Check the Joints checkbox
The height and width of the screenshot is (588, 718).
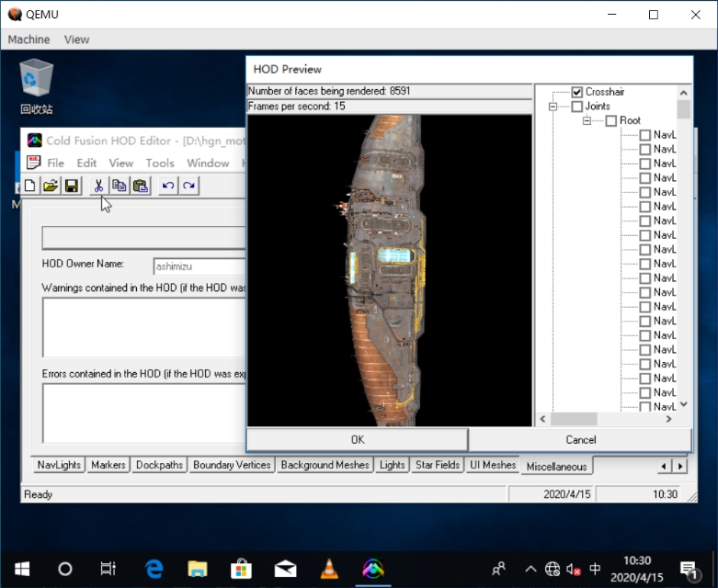point(577,107)
